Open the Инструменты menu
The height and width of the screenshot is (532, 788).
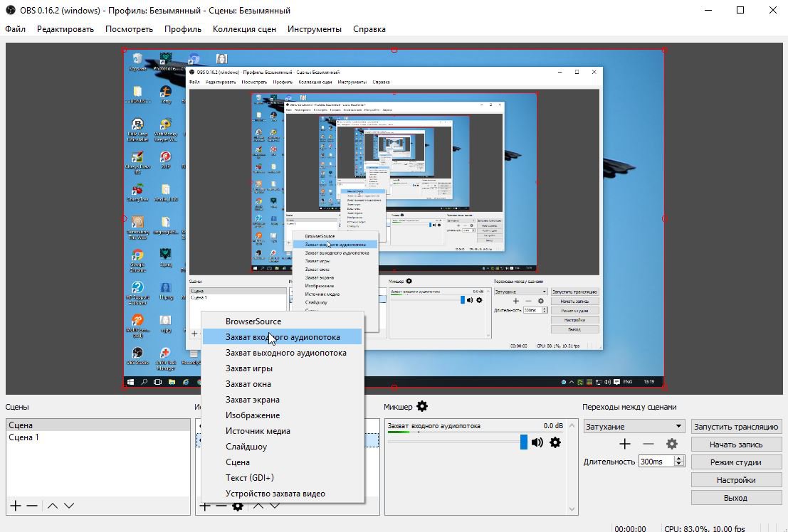(x=315, y=29)
